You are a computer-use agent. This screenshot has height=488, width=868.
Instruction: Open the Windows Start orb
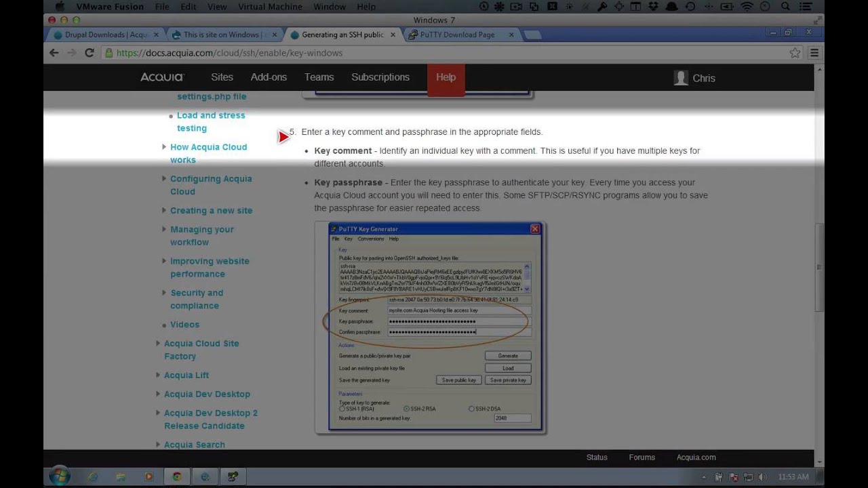(59, 476)
